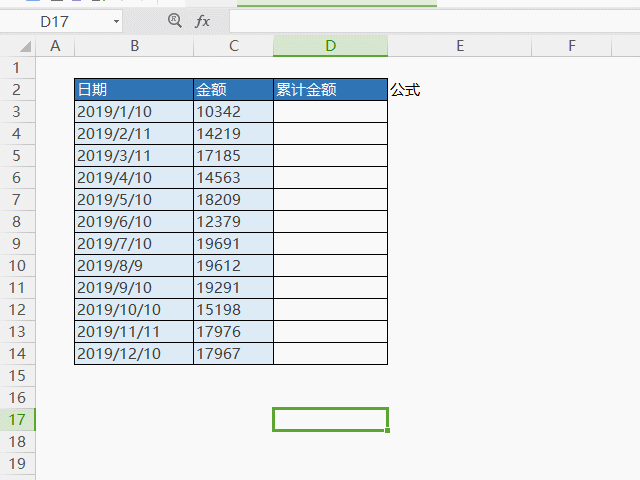
Task: Select the amount cell 12379
Action: point(233,222)
